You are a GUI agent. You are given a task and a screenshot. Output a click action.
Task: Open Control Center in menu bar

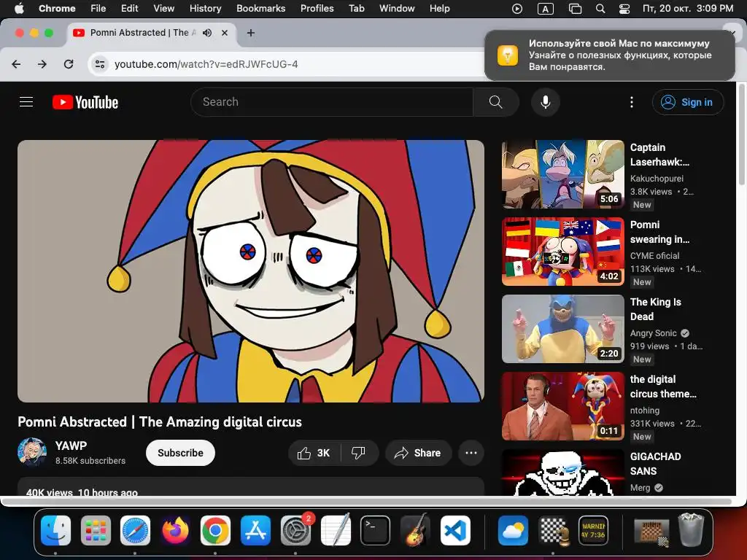click(x=624, y=8)
